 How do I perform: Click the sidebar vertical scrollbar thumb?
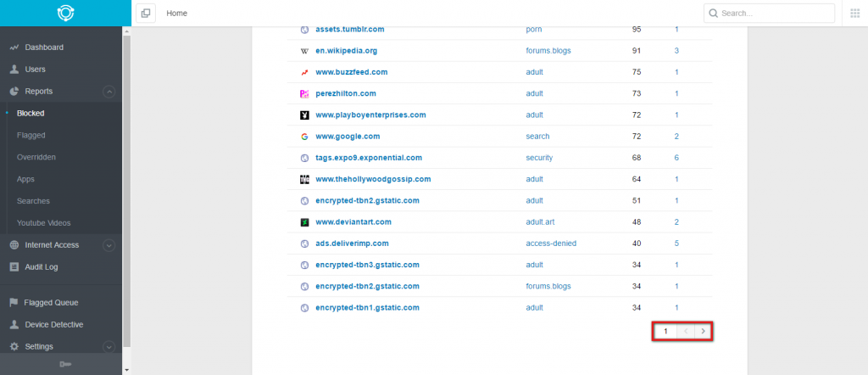126,191
